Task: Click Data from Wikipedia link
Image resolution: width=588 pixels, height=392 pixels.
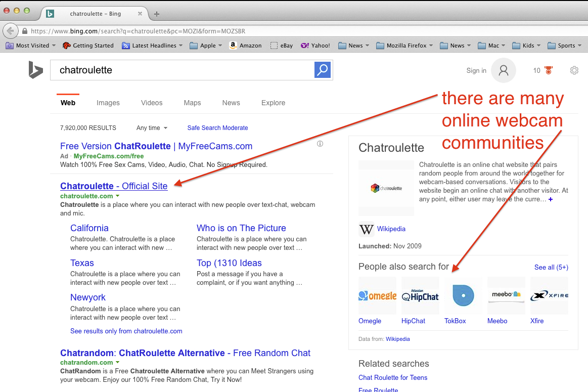Action: click(398, 339)
